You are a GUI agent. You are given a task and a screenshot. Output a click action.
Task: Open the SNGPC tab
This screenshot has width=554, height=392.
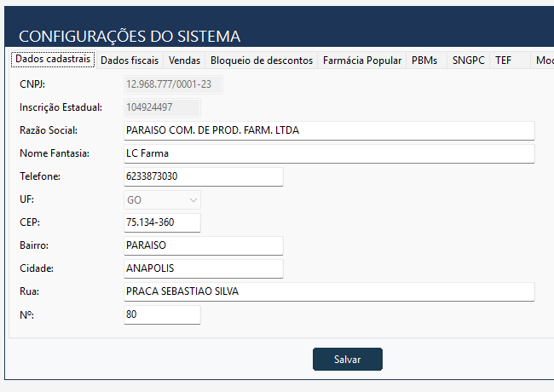point(469,61)
